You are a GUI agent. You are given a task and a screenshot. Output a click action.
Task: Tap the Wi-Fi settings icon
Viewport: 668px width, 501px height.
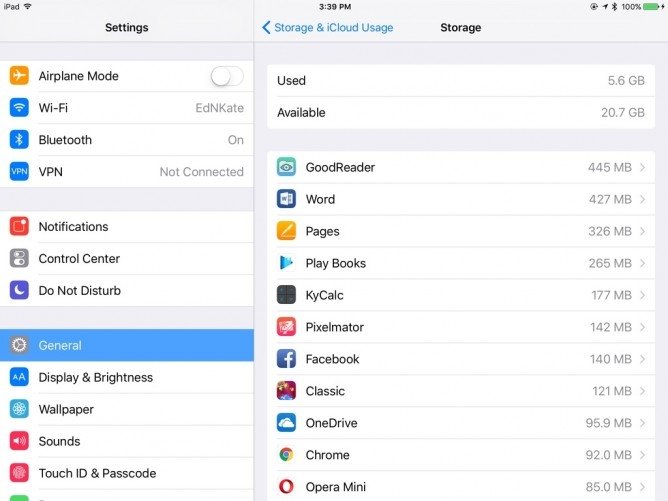(19, 107)
